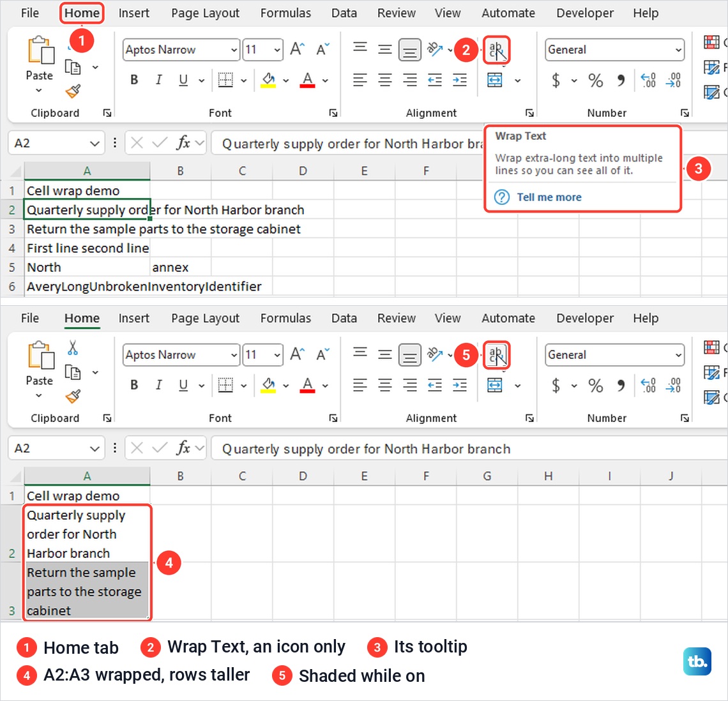Screen dimensions: 728x701
Task: Click column J header in lower screenshot
Action: [671, 476]
